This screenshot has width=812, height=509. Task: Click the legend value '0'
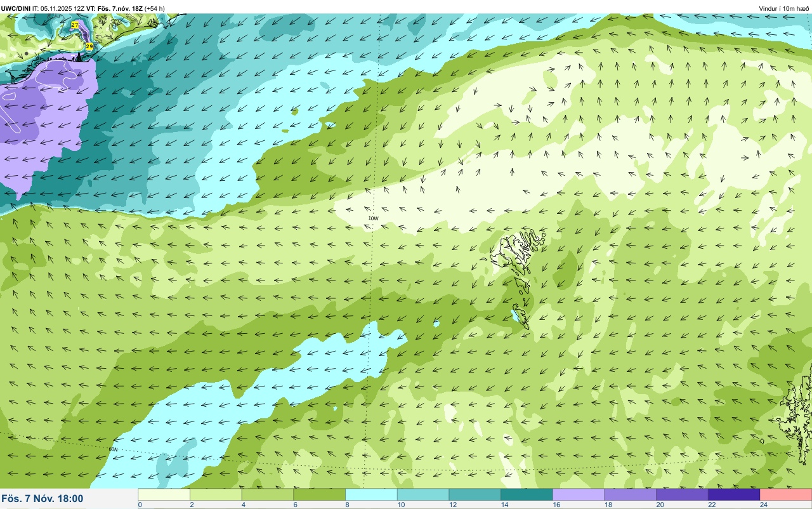140,505
